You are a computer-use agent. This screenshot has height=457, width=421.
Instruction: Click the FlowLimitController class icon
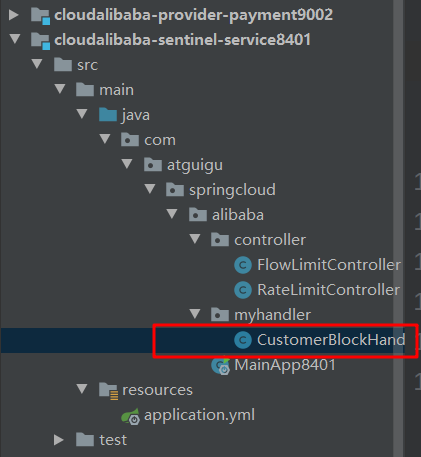[243, 265]
